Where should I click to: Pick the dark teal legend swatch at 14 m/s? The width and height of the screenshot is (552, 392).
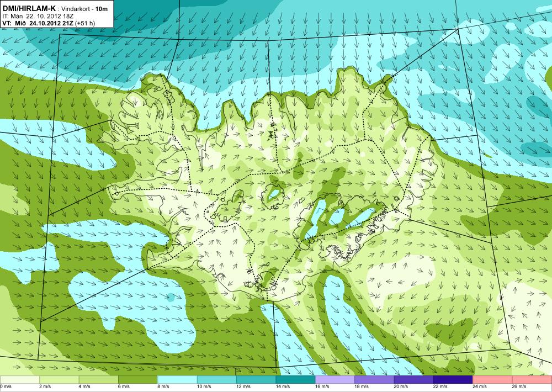pyautogui.click(x=296, y=380)
